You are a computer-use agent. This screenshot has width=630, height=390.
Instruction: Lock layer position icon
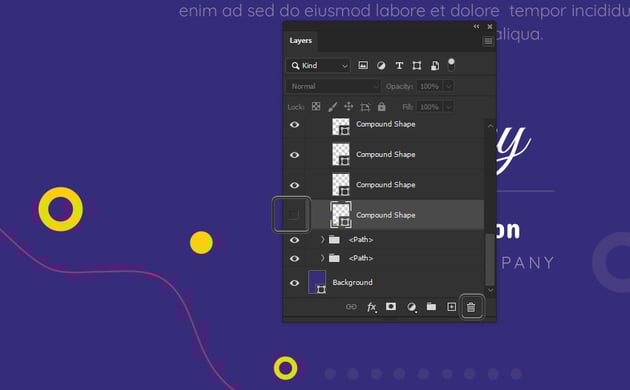pos(348,106)
